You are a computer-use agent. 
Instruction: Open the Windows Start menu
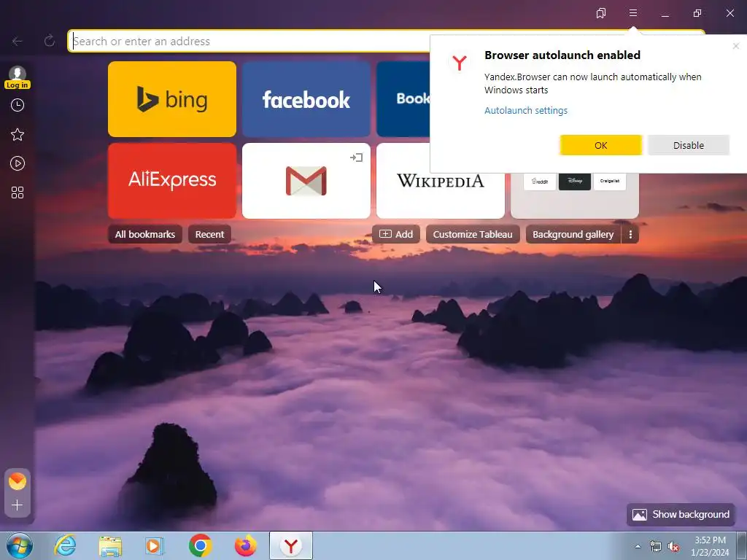[x=20, y=545]
